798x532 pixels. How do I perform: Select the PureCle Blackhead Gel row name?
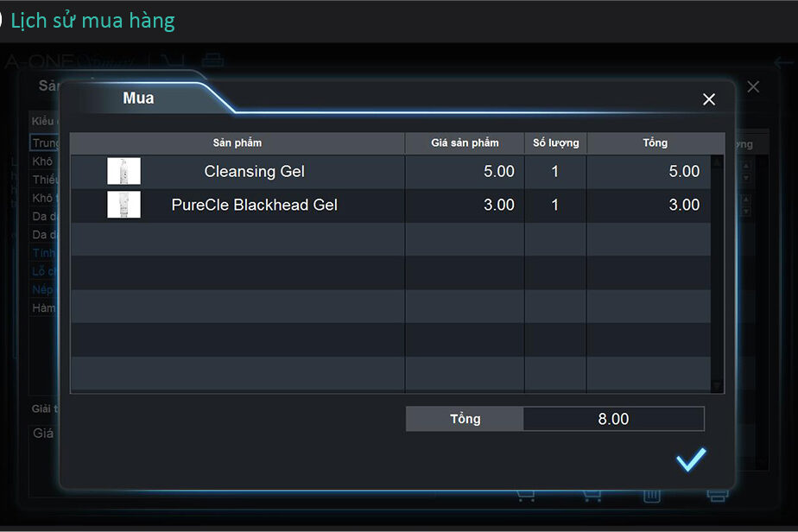click(254, 205)
